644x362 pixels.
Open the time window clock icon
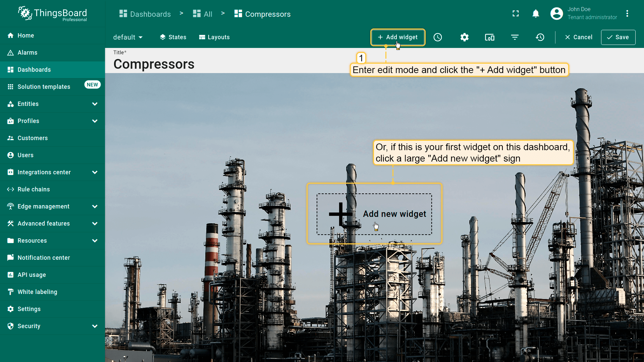pos(438,37)
